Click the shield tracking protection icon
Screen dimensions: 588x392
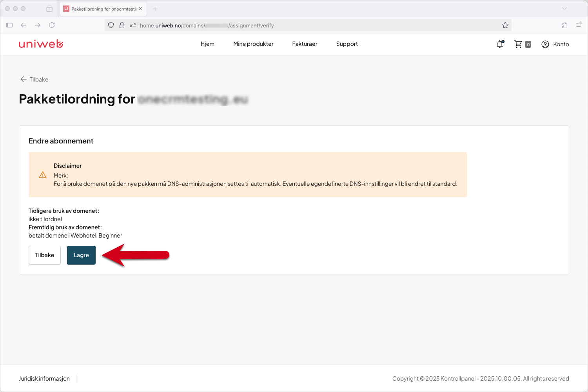[111, 25]
